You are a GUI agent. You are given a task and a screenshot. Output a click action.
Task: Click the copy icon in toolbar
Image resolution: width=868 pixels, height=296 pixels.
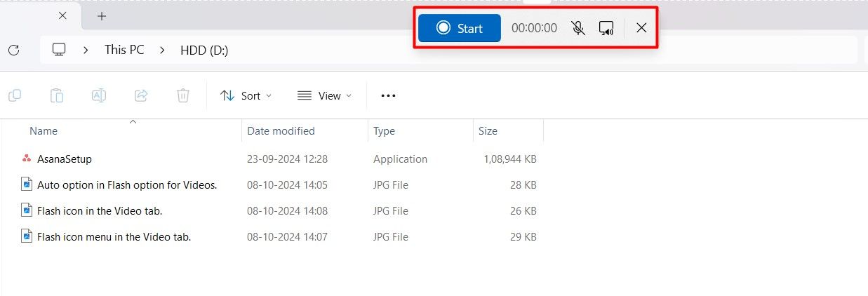(x=14, y=95)
